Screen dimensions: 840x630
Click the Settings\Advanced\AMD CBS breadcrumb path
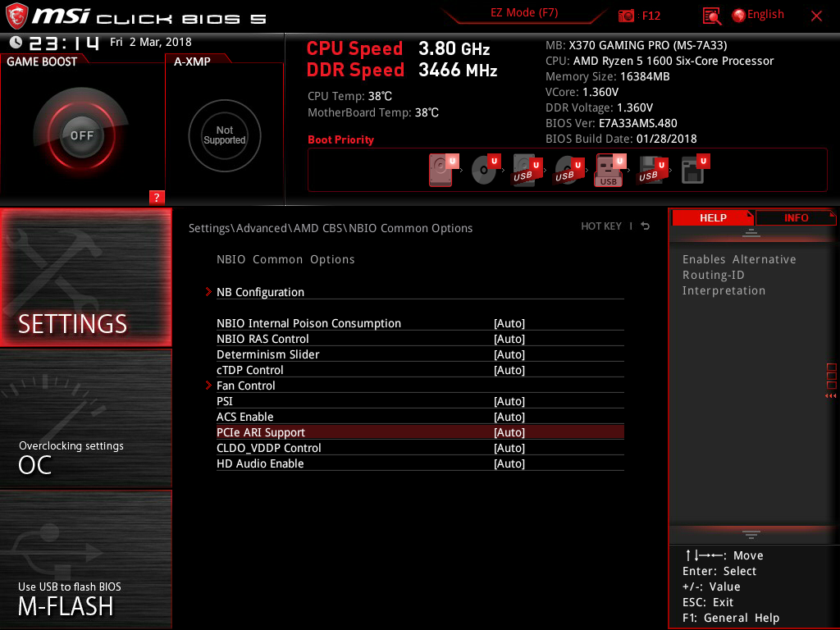330,228
